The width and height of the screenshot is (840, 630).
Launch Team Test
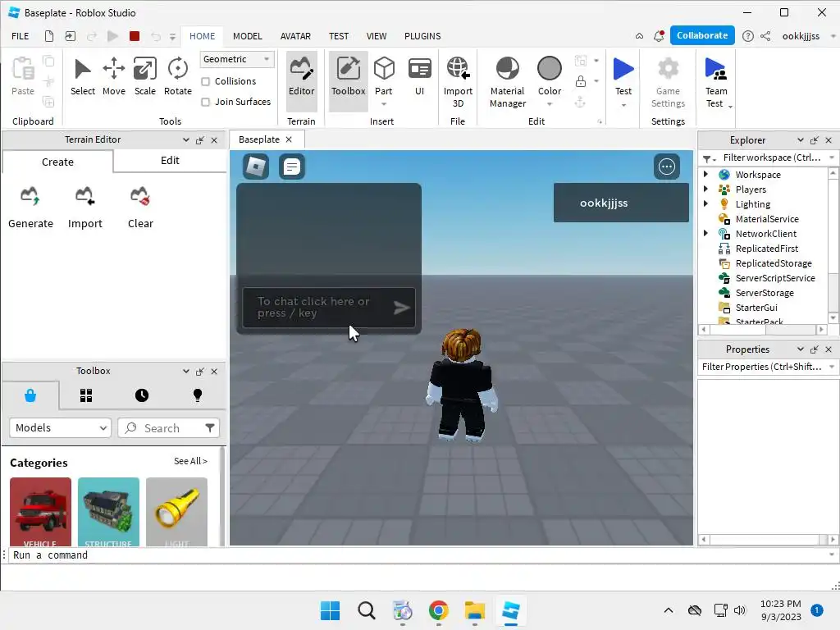(x=715, y=82)
